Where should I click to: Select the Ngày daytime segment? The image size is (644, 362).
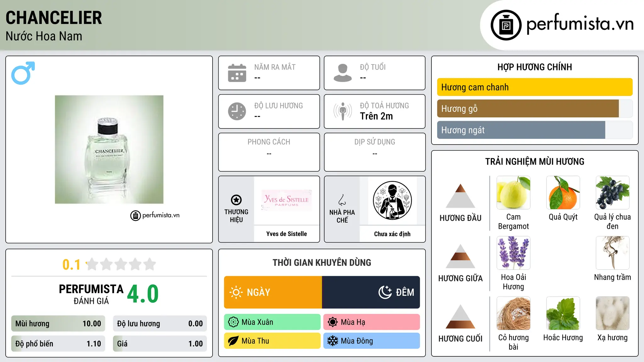click(273, 292)
